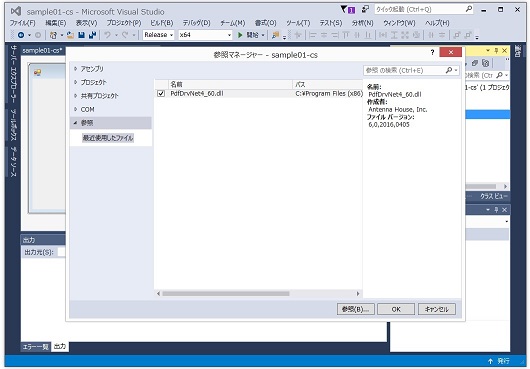Click the reference list horizontal scrollbar
The width and height of the screenshot is (530, 369).
coord(226,294)
